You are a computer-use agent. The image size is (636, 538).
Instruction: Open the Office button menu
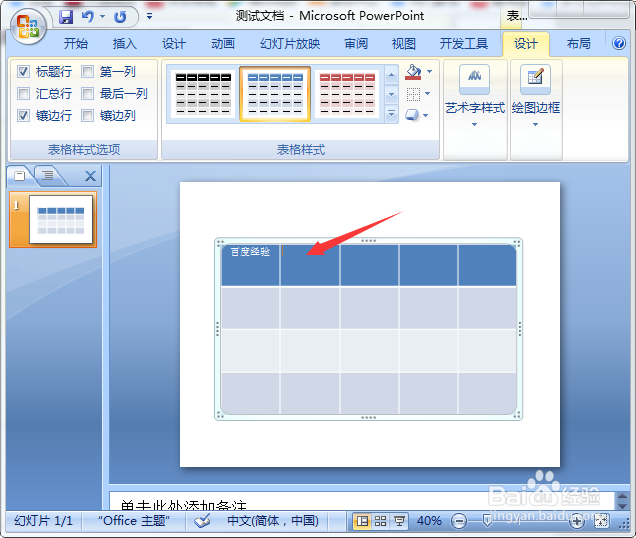point(28,27)
